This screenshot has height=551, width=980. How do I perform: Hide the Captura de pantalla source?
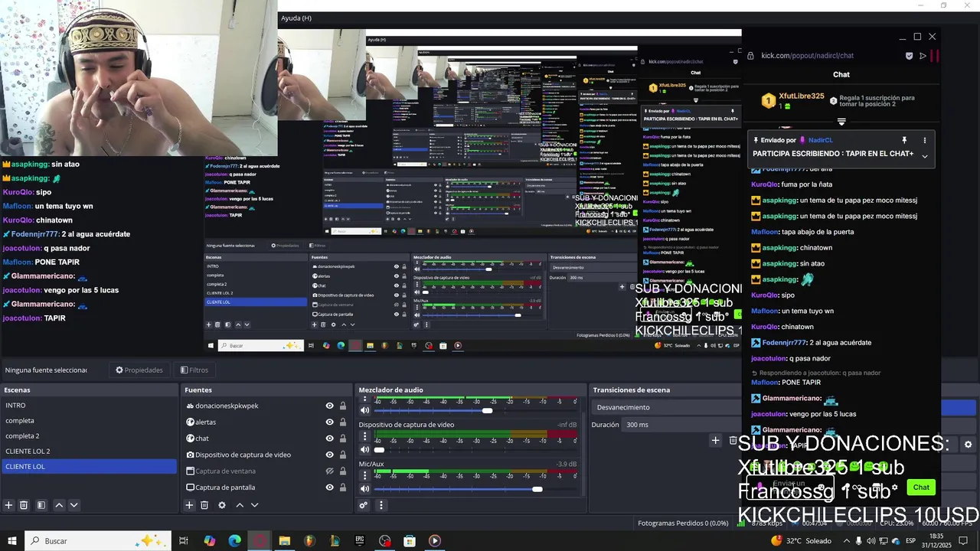(329, 487)
